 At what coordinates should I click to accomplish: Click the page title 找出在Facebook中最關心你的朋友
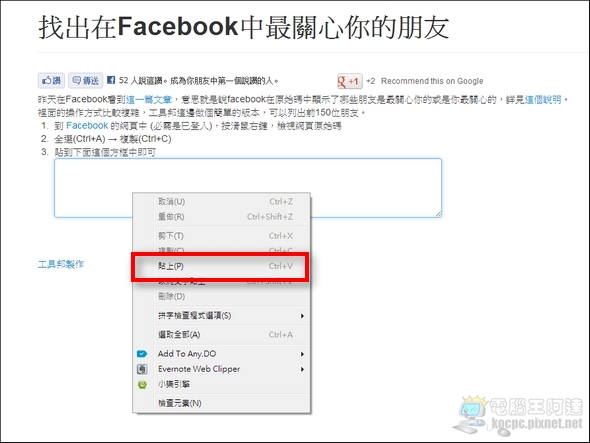click(244, 27)
